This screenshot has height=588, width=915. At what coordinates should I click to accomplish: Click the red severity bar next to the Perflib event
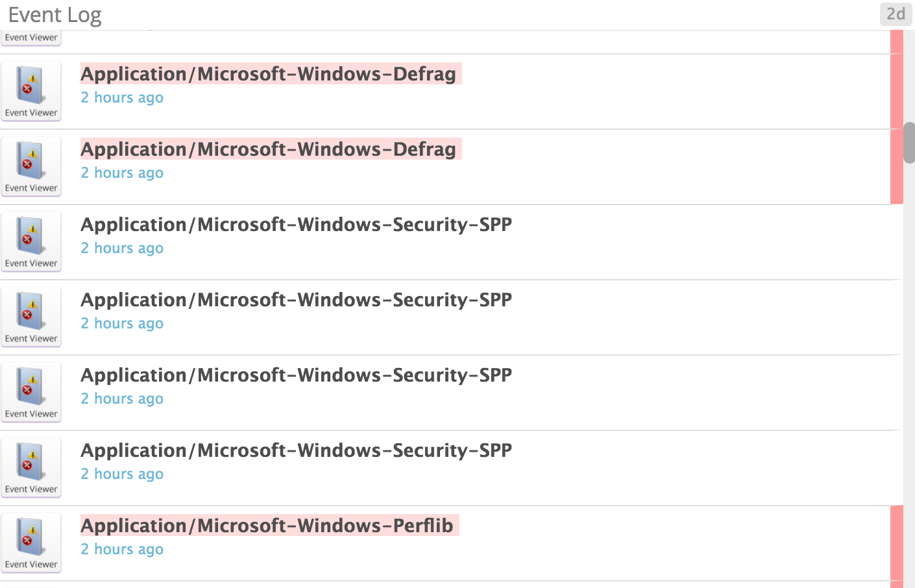[x=897, y=544]
